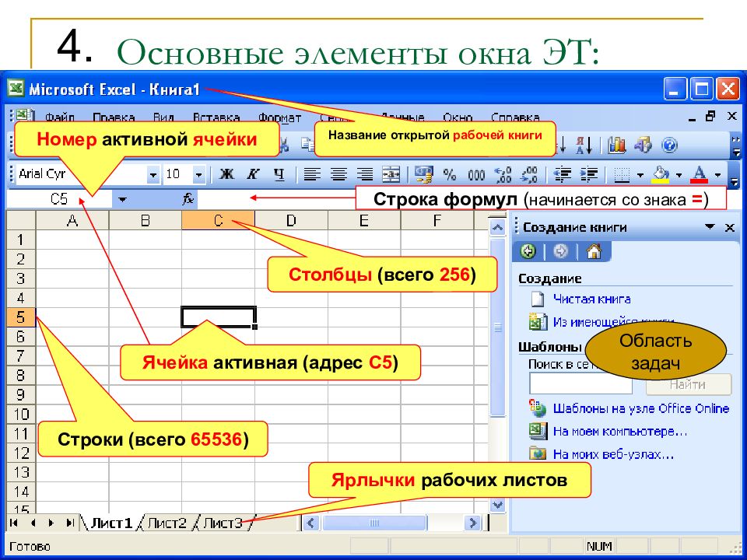This screenshot has width=747, height=560.
Task: Click the Найти search button
Action: click(x=689, y=383)
